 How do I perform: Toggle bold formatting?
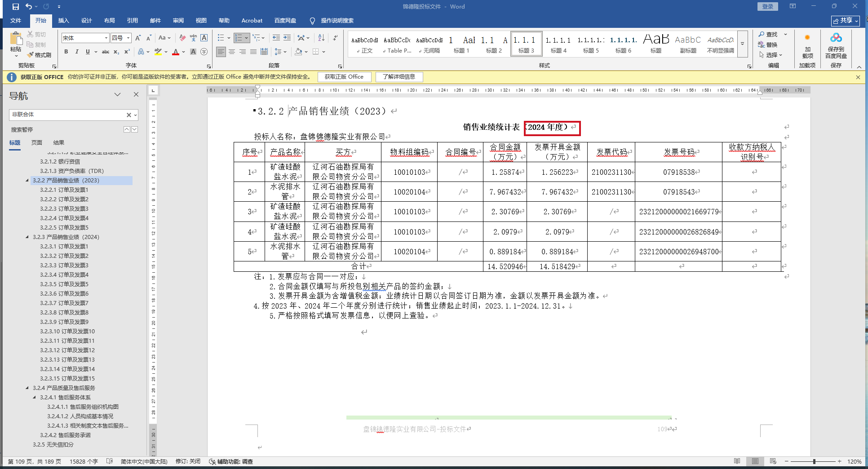click(66, 52)
